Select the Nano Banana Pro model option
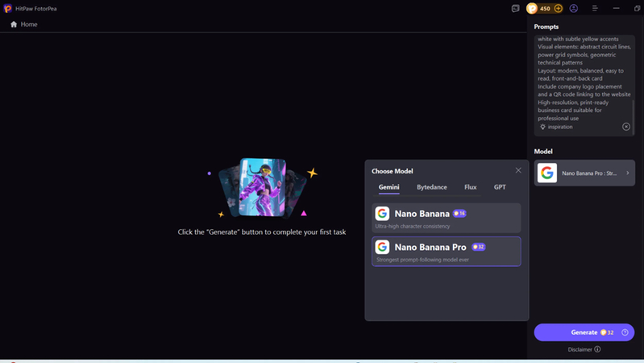644x363 pixels. pyautogui.click(x=447, y=251)
